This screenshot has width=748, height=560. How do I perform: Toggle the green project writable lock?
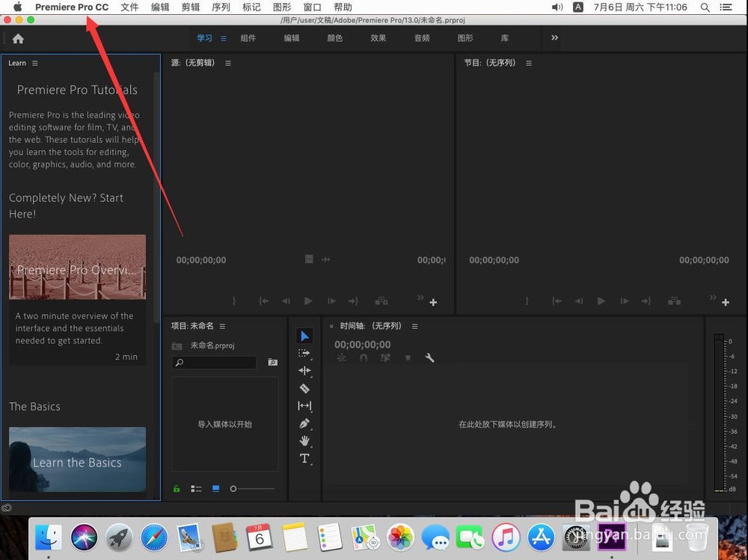[x=177, y=488]
